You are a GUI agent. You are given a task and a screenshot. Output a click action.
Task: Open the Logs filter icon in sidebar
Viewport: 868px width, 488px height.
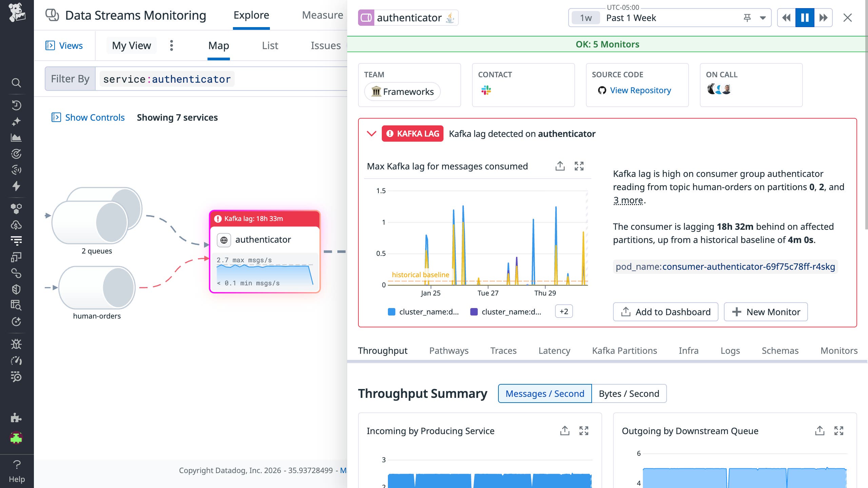click(x=17, y=241)
